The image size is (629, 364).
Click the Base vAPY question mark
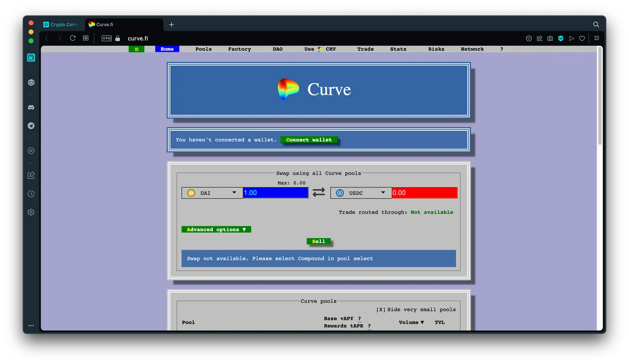(359, 318)
